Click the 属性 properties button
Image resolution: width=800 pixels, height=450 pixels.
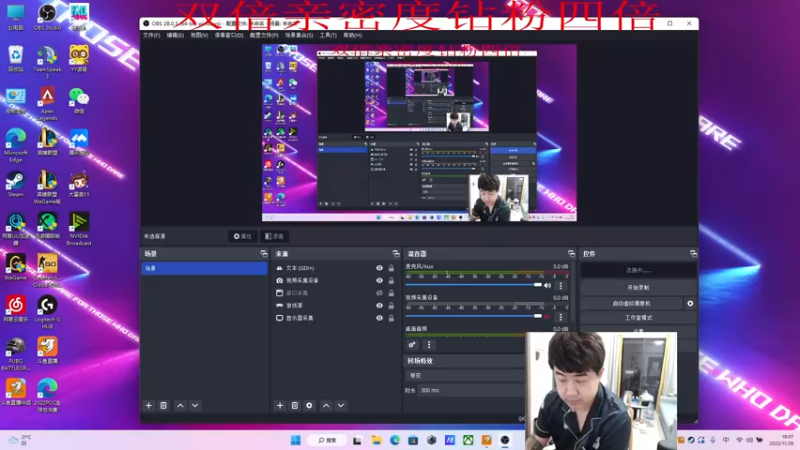click(x=242, y=236)
